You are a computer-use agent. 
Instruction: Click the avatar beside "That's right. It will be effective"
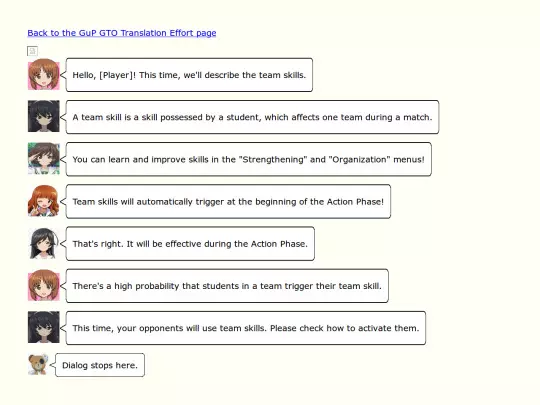click(44, 243)
